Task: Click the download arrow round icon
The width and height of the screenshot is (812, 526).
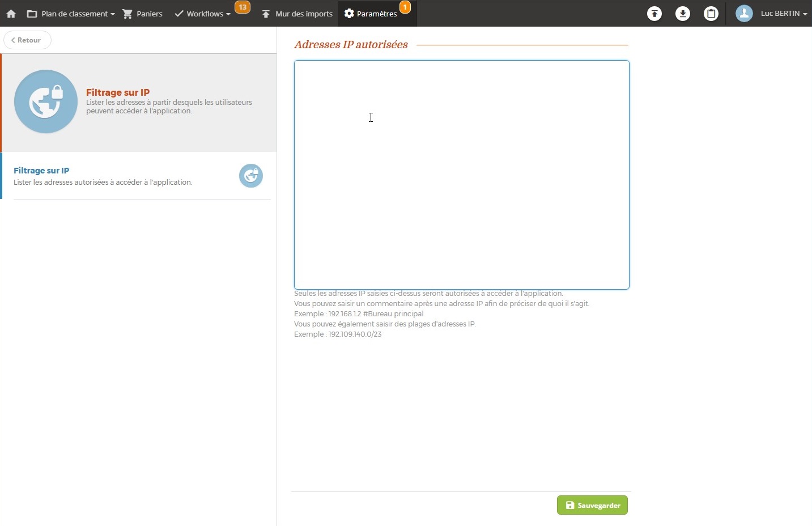Action: pos(683,14)
